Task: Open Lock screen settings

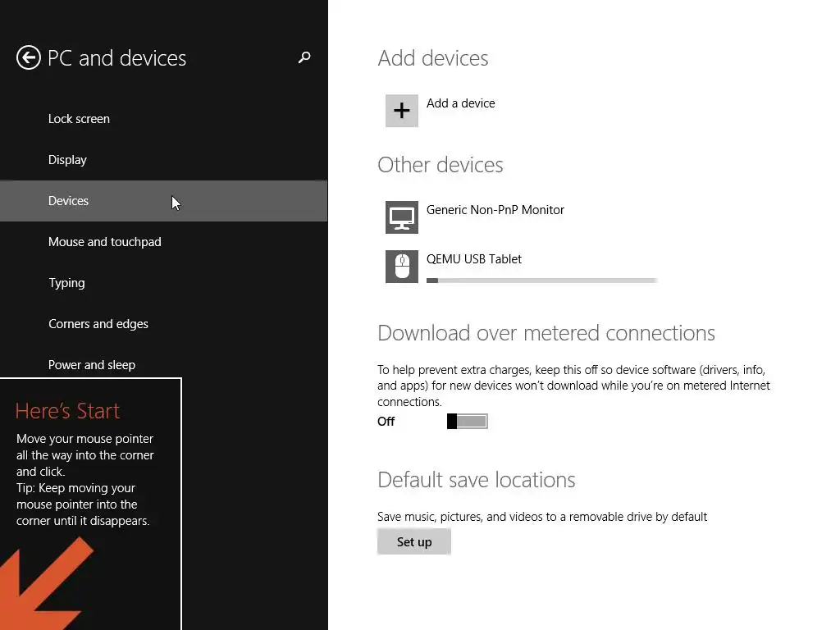Action: (x=79, y=119)
